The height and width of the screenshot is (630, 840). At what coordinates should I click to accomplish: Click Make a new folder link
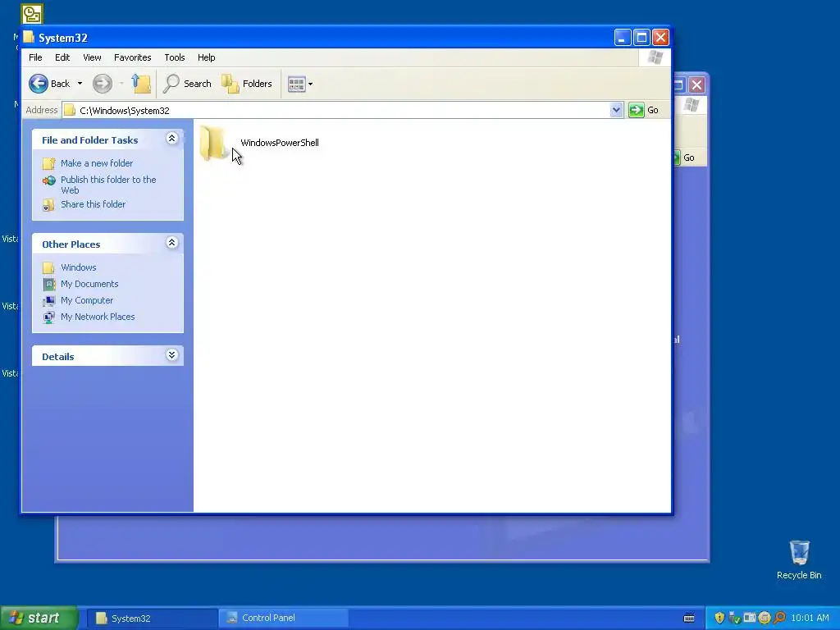pos(97,163)
